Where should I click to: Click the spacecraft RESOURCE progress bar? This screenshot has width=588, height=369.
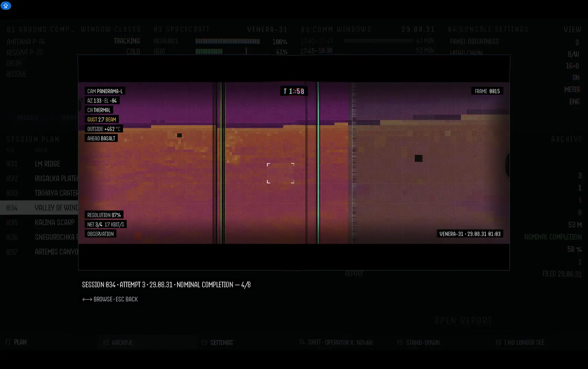pyautogui.click(x=228, y=41)
